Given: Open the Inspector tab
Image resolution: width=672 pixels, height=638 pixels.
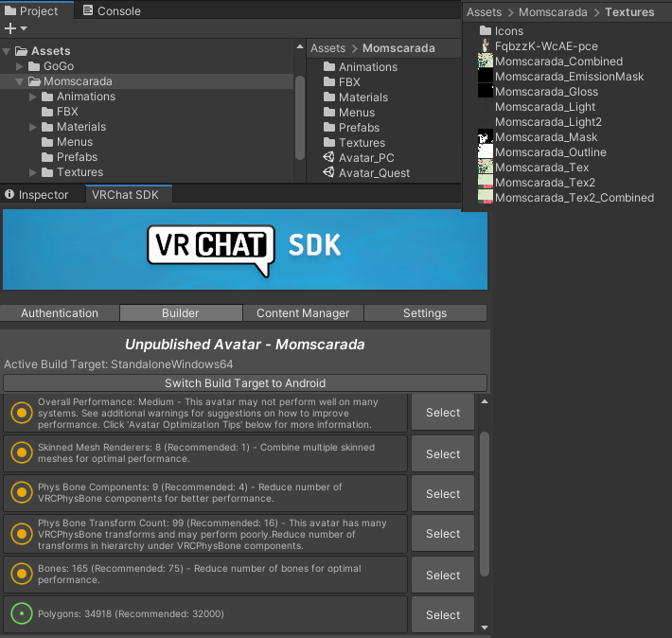Looking at the screenshot, I should pyautogui.click(x=37, y=195).
